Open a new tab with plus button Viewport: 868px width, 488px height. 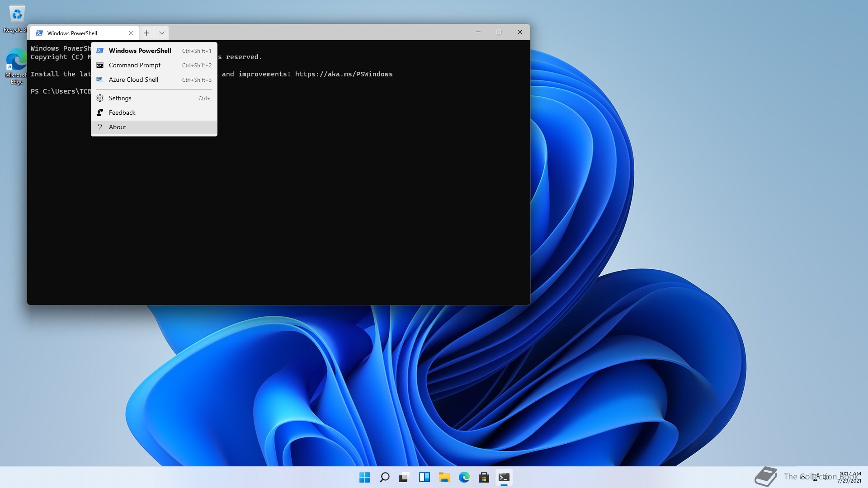146,33
